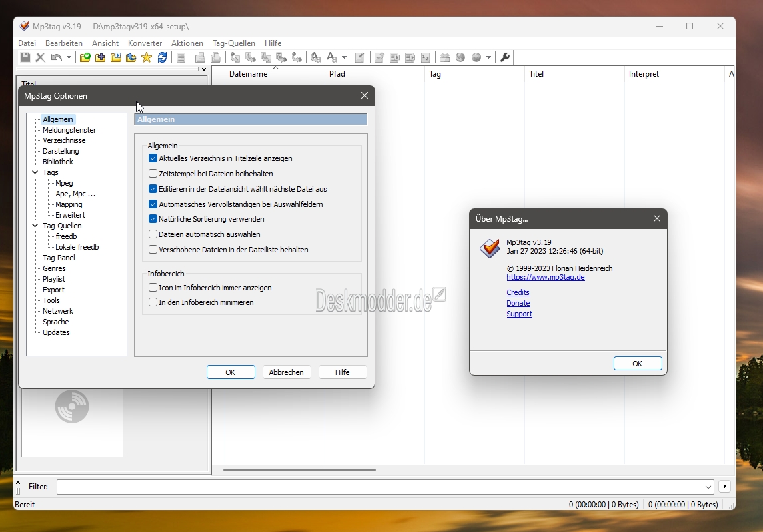Sort by the Dateiname column header

click(275, 74)
